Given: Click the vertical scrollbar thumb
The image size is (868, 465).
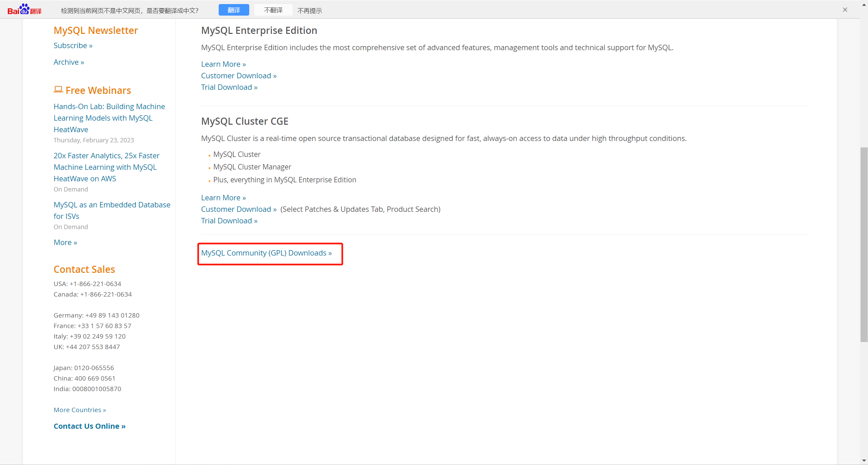Looking at the screenshot, I should click(x=864, y=245).
